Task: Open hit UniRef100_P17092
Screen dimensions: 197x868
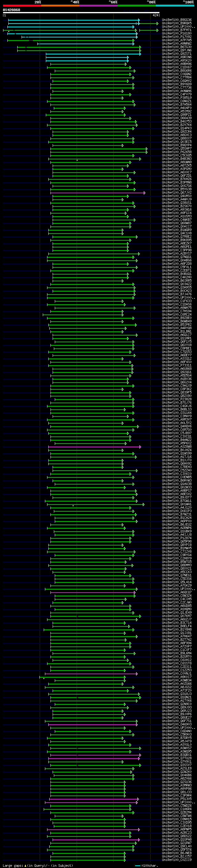Action: [177, 37]
